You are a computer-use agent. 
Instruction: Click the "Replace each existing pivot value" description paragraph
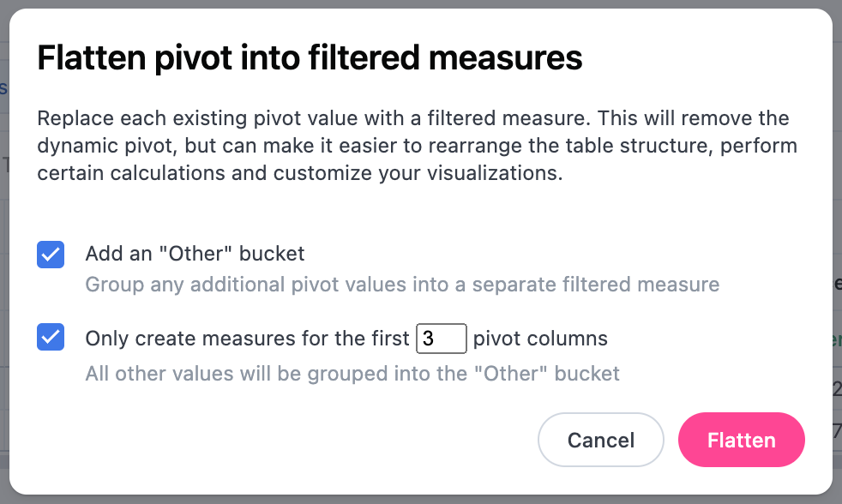417,145
